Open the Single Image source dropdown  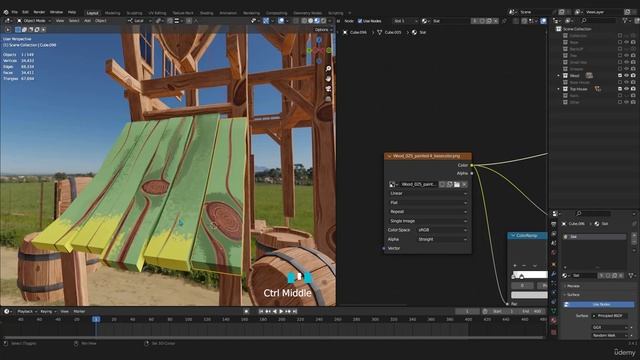point(428,221)
